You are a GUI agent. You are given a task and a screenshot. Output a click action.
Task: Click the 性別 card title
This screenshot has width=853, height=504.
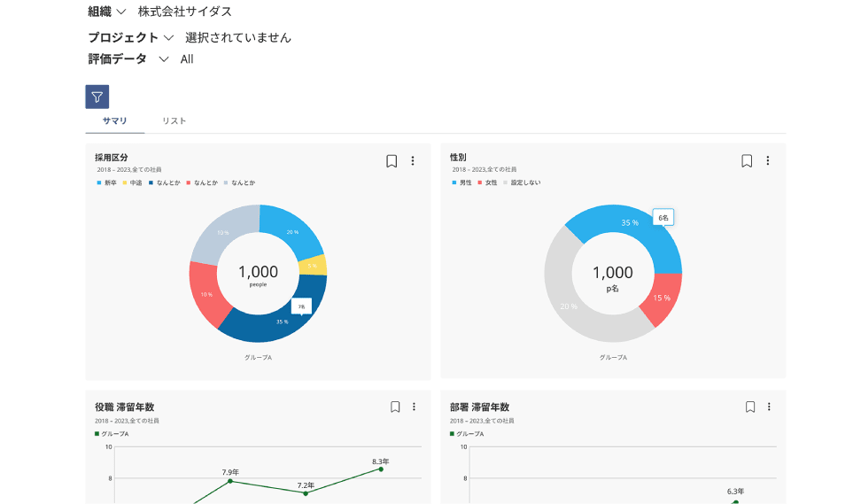458,158
